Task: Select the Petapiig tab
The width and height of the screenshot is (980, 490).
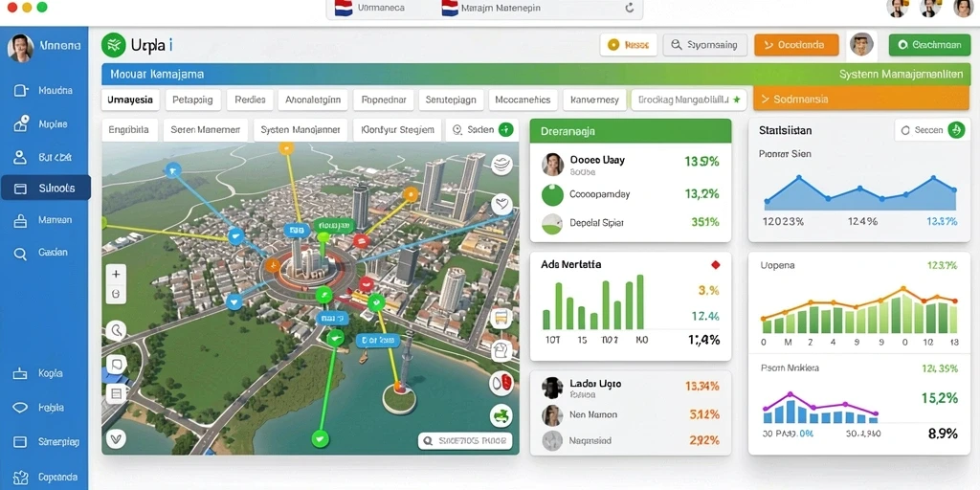Action: (192, 100)
